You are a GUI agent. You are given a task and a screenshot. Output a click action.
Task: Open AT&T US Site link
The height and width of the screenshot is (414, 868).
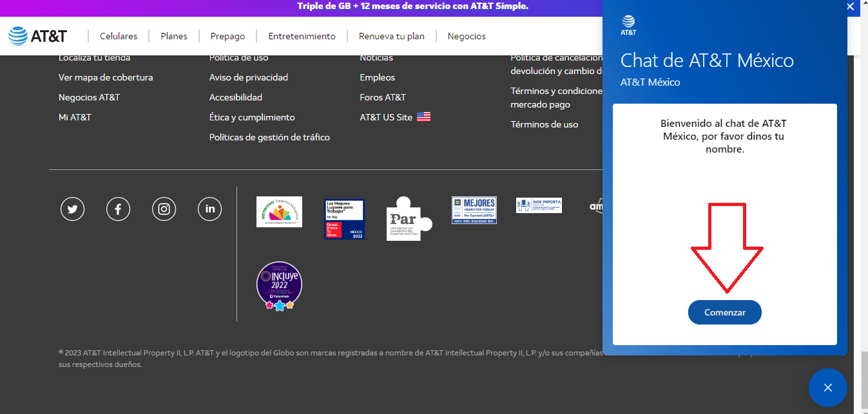pyautogui.click(x=386, y=117)
